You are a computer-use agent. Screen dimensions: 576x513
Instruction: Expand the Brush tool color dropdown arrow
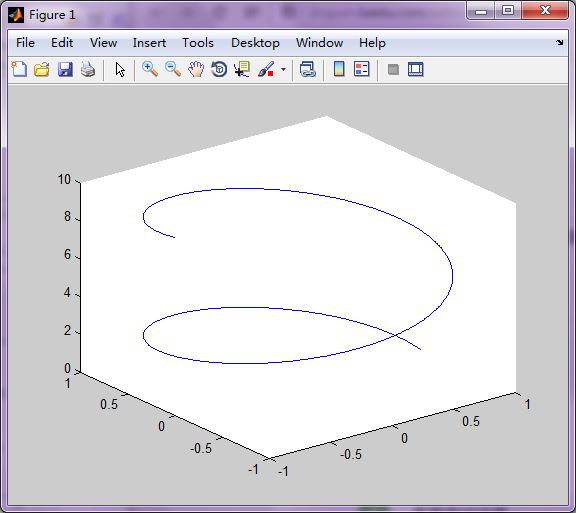coord(283,69)
